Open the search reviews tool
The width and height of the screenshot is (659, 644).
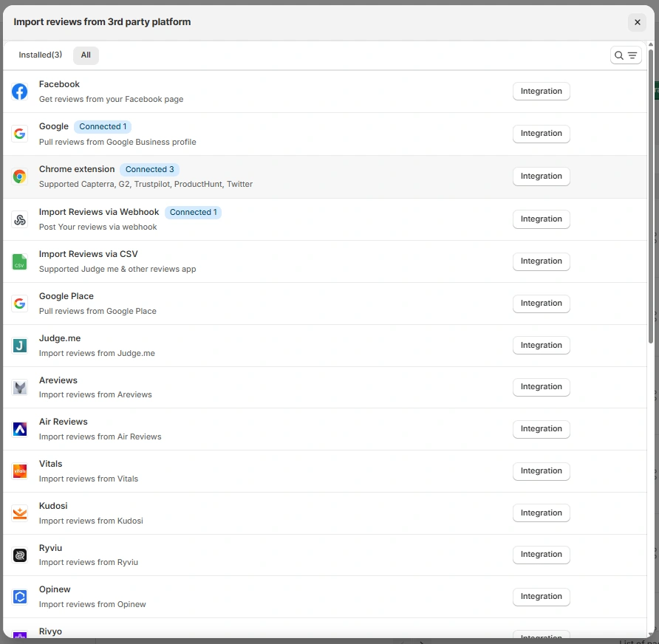click(x=619, y=55)
